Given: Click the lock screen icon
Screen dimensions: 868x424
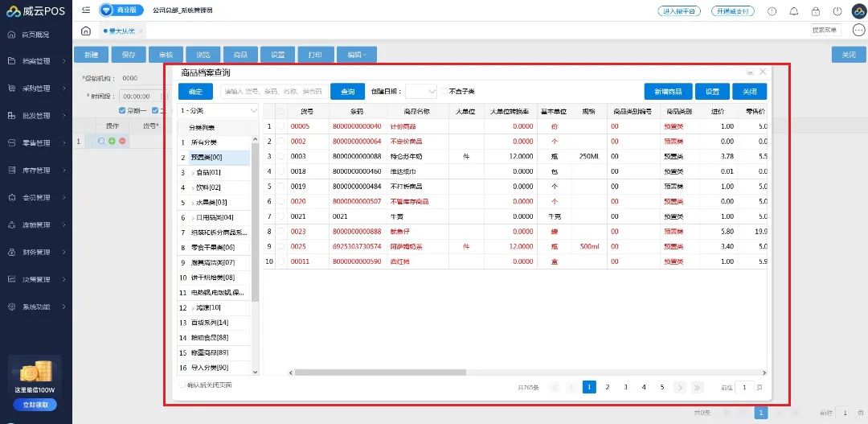Looking at the screenshot, I should click(x=816, y=11).
